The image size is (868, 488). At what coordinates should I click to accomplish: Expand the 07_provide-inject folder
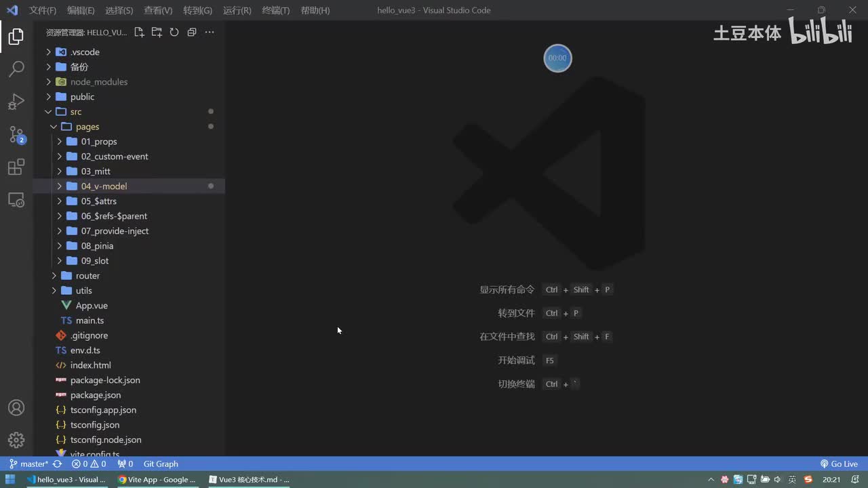point(129,231)
